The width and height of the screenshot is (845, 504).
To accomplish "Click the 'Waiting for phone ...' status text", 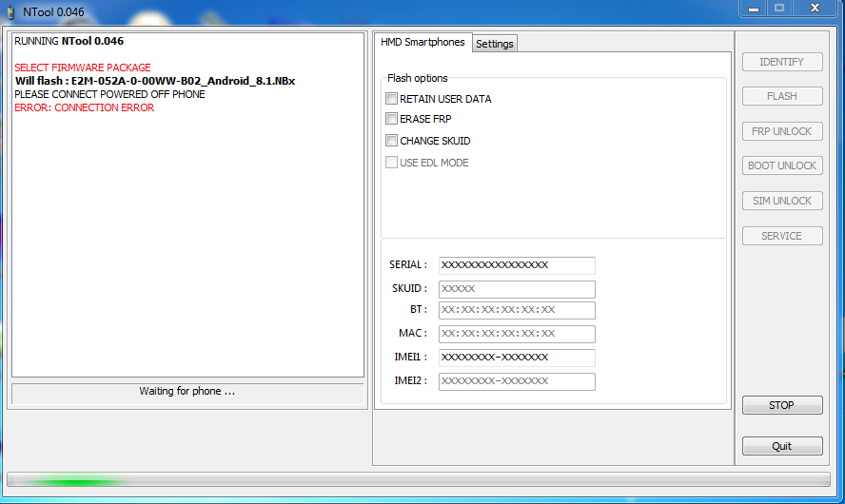I will tap(187, 392).
